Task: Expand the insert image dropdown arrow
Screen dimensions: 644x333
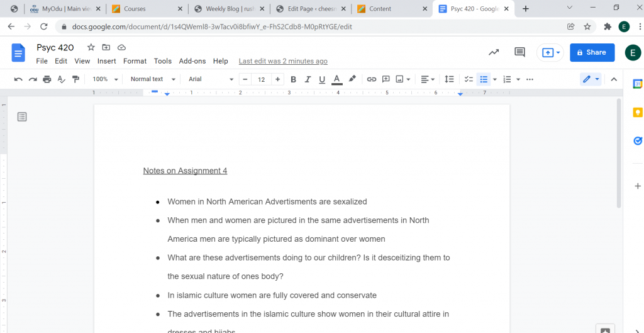Action: (x=408, y=79)
